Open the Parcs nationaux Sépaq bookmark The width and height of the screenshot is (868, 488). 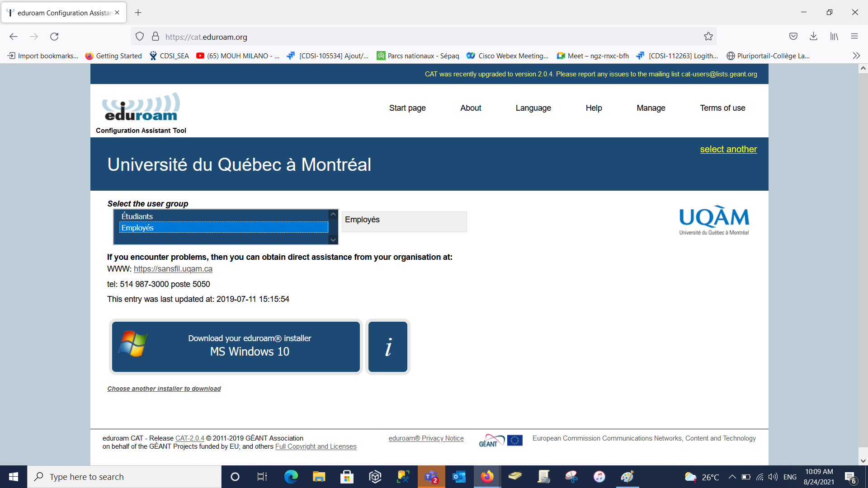click(x=418, y=56)
